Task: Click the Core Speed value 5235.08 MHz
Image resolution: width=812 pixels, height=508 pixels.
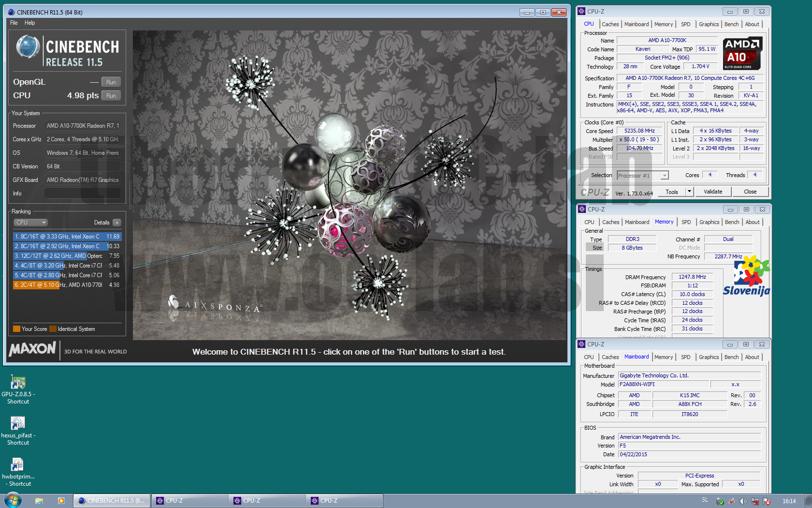Action: click(639, 131)
